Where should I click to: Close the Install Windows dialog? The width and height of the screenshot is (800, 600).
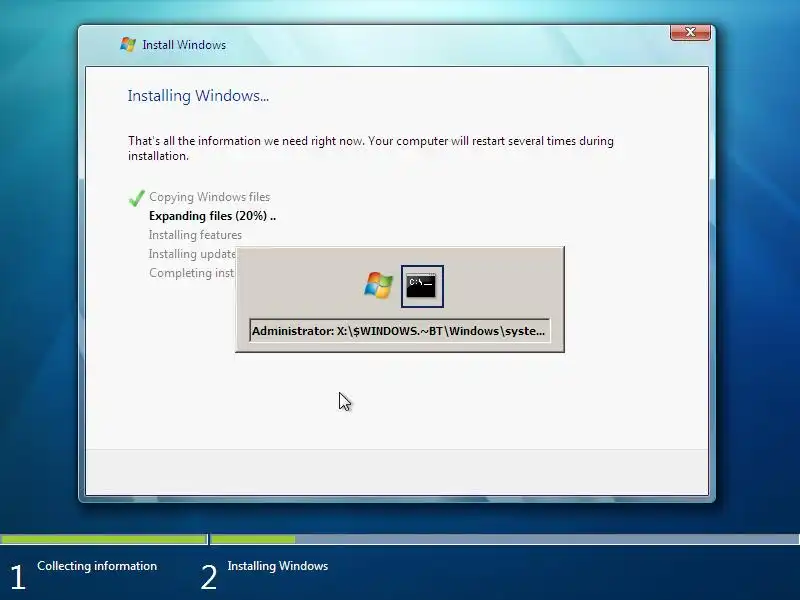click(x=690, y=32)
